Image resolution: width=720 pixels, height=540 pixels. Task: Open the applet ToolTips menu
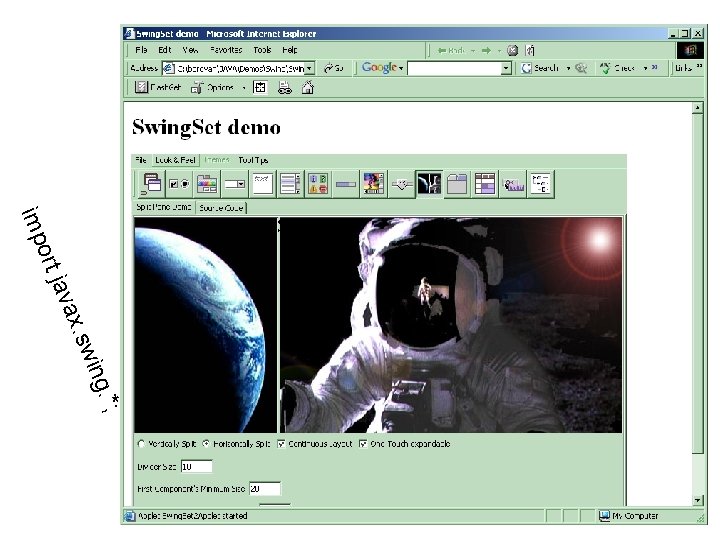click(253, 160)
